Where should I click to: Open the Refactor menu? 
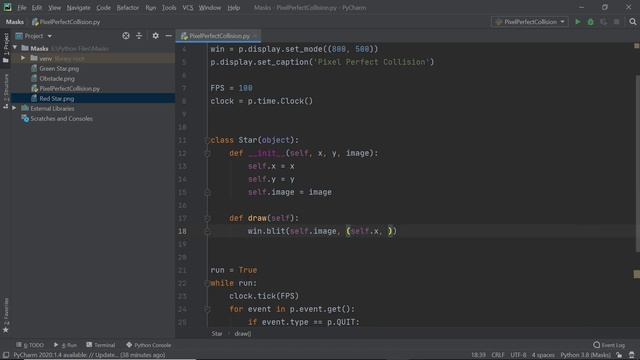click(128, 7)
